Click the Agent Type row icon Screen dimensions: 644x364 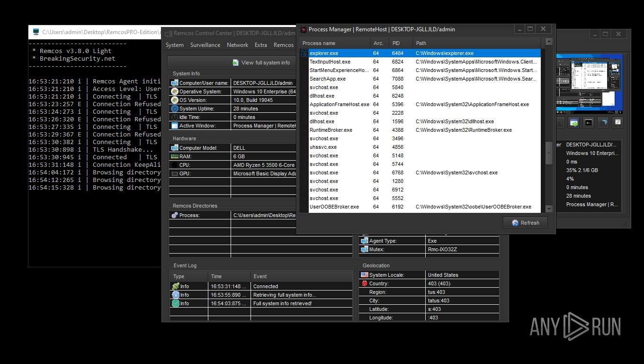pyautogui.click(x=365, y=241)
